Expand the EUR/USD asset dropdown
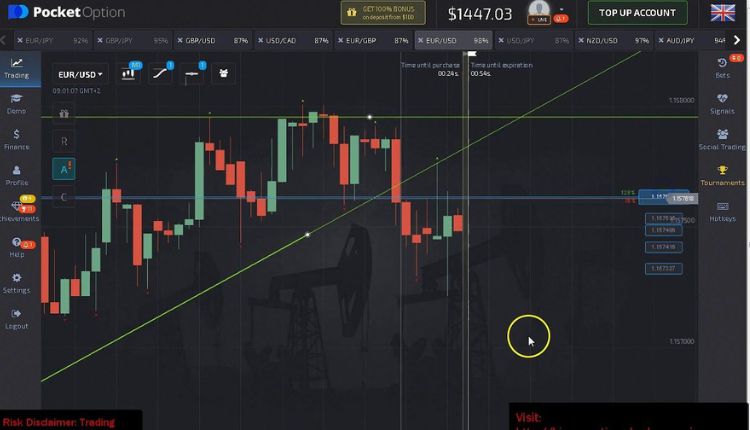The height and width of the screenshot is (430, 750). pyautogui.click(x=81, y=74)
